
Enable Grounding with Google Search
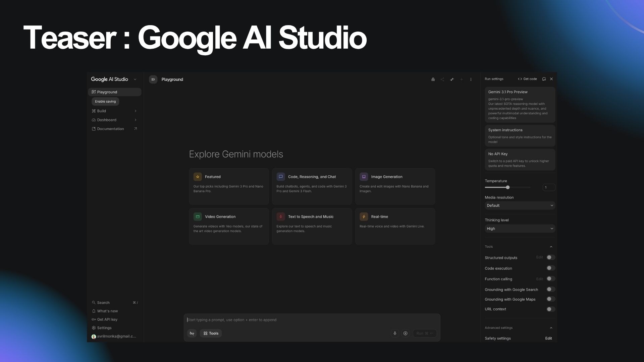tap(550, 289)
